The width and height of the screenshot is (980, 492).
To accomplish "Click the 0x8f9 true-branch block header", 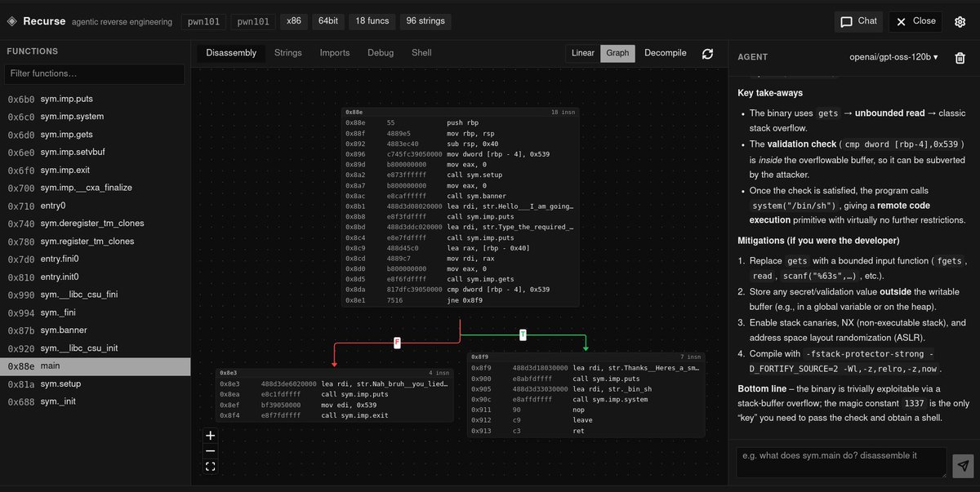I will 586,357.
